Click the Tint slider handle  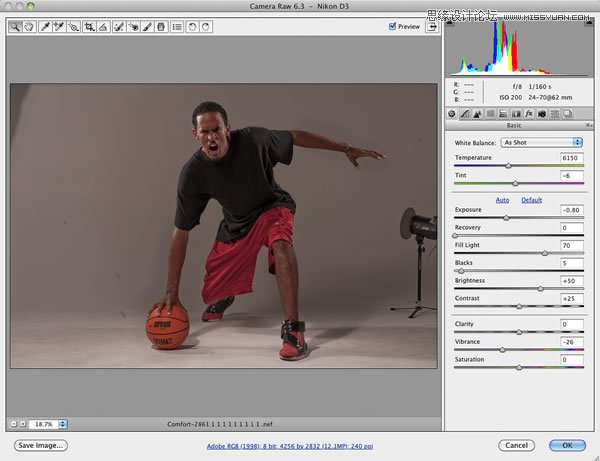pyautogui.click(x=515, y=183)
